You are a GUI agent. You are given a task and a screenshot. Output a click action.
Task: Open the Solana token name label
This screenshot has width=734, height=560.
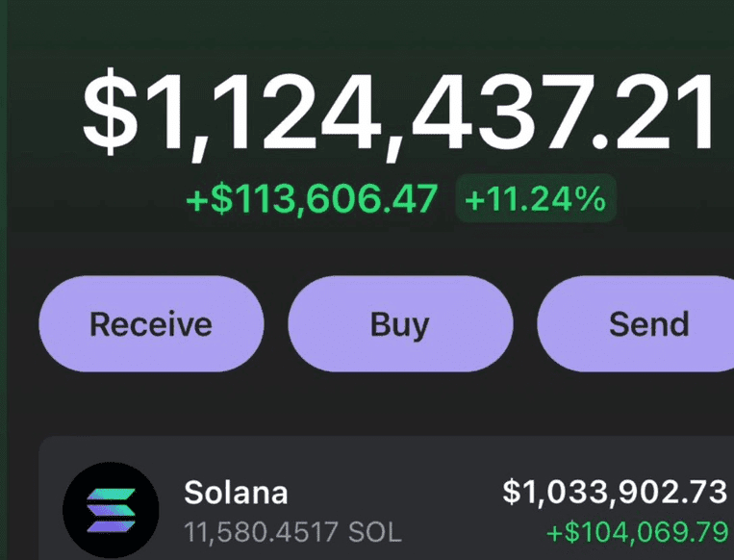(236, 493)
